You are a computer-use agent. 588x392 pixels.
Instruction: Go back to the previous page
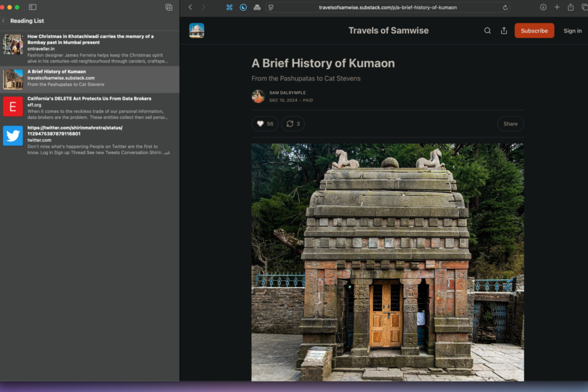pyautogui.click(x=191, y=7)
